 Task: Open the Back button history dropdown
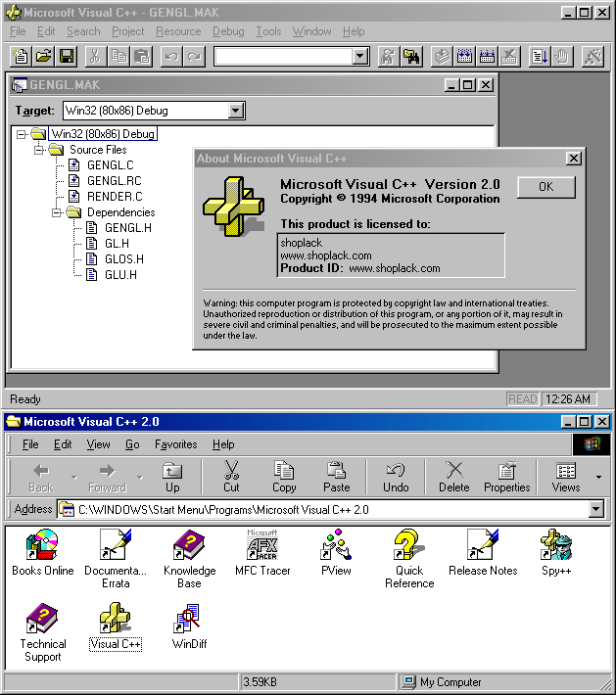coord(74,477)
